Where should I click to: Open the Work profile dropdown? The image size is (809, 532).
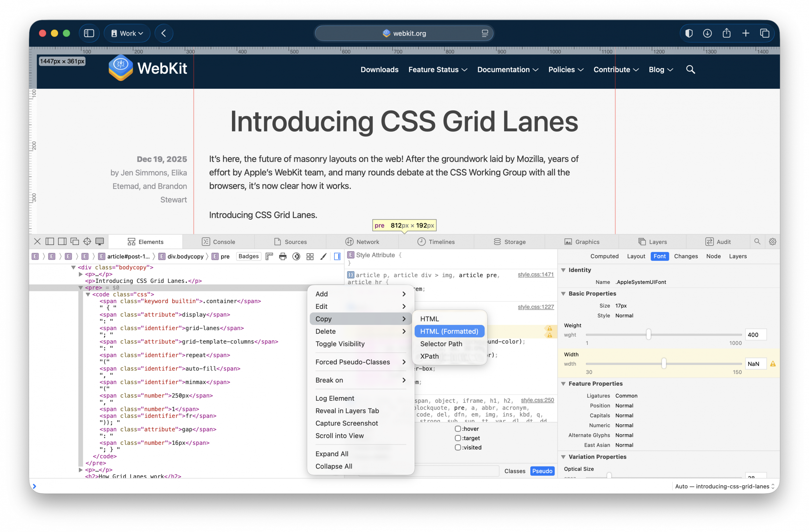tap(127, 33)
